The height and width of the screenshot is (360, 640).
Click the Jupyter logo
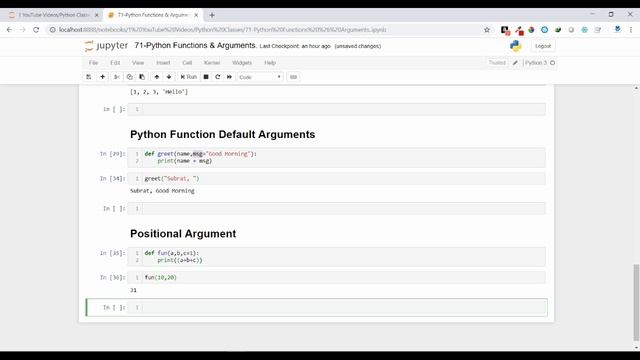[106, 46]
